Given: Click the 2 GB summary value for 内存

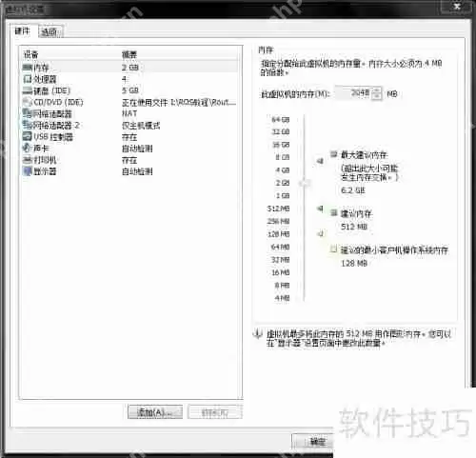Looking at the screenshot, I should 130,68.
